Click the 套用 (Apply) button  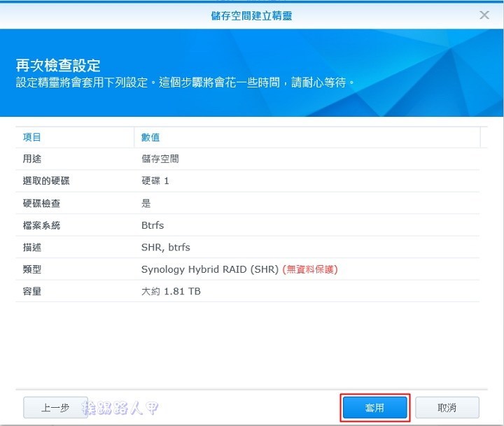[x=374, y=408]
